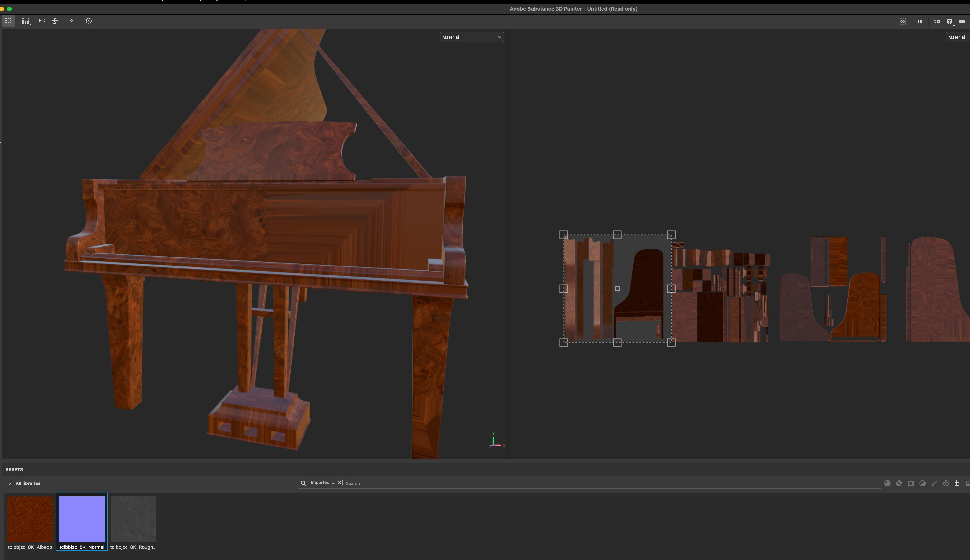
Task: Select the tcibbjzc_8K_Albedo texture thumbnail
Action: point(30,519)
